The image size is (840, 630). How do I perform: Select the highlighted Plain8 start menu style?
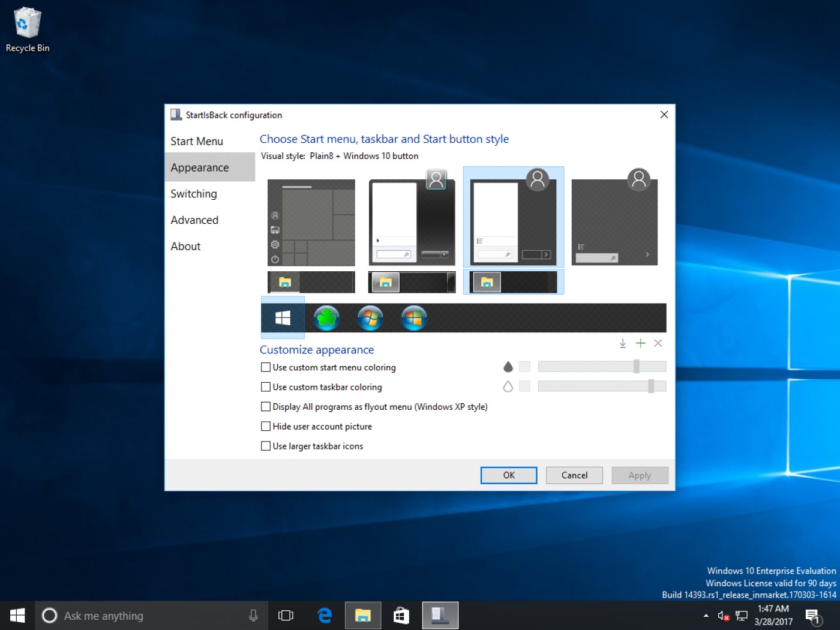(x=514, y=217)
